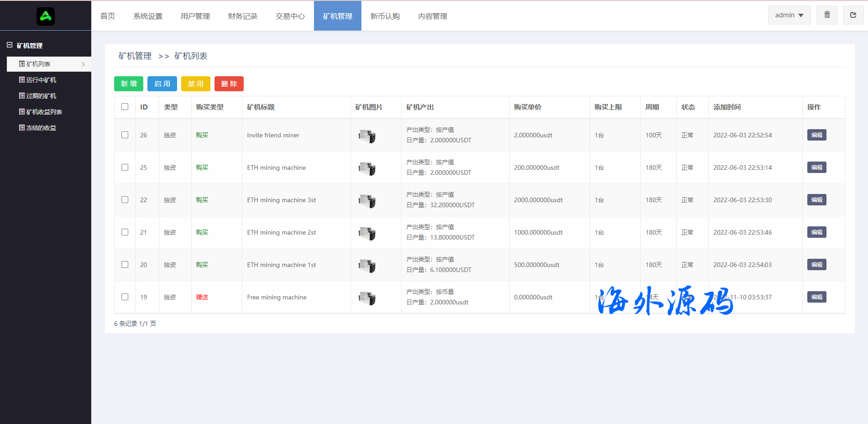868x424 pixels.
Task: Click the green 新增 button
Action: (x=129, y=84)
